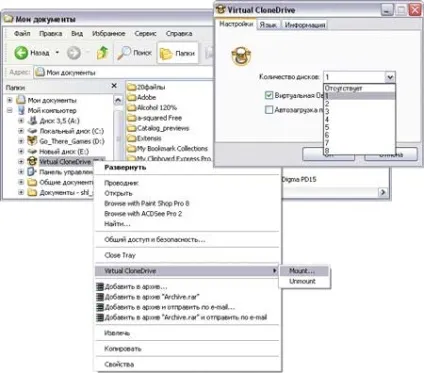424x373 pixels.
Task: Click the Мой компьютер icon in tree
Action: coord(21,110)
